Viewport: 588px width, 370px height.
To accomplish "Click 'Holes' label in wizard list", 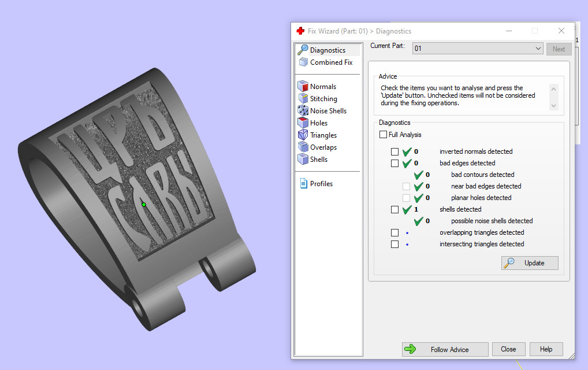I will click(x=319, y=123).
